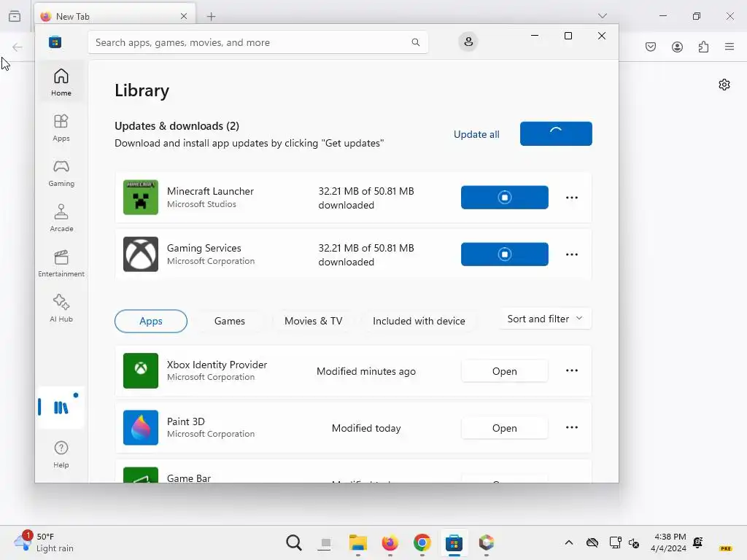Click Minecraft Launcher app thumbnail
The height and width of the screenshot is (560, 747).
pyautogui.click(x=141, y=197)
